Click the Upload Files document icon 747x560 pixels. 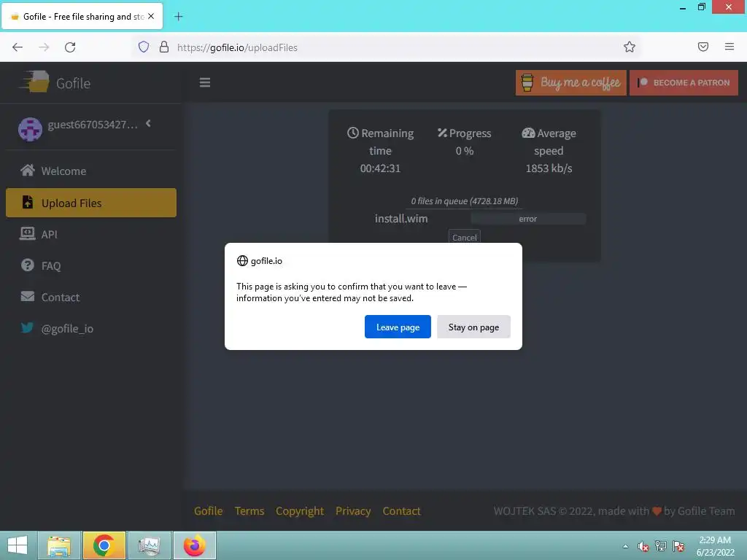[x=28, y=202]
